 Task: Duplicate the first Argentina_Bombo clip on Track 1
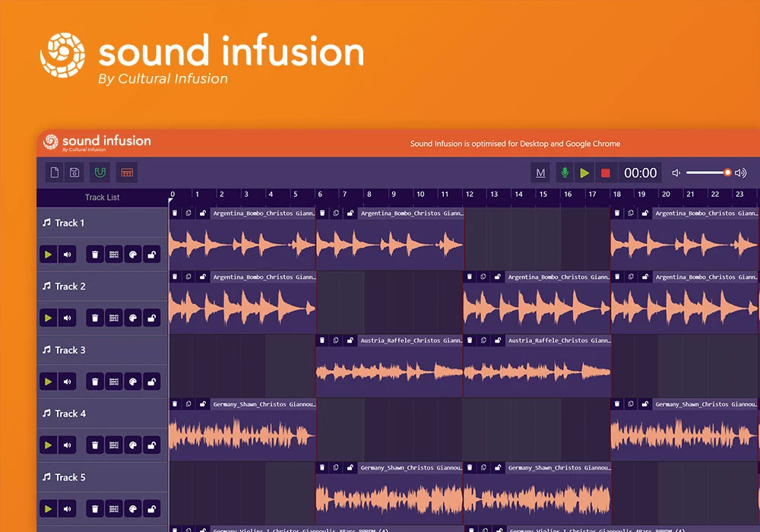coord(188,214)
